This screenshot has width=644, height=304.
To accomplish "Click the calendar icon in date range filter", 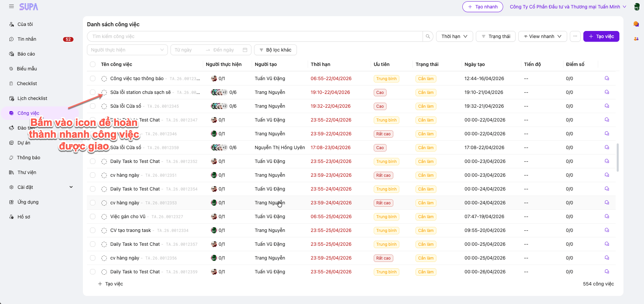I will pos(245,50).
